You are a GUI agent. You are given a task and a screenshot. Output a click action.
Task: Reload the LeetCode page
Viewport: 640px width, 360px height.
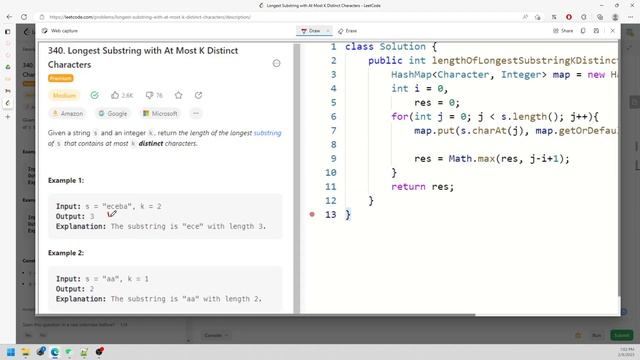point(24,17)
